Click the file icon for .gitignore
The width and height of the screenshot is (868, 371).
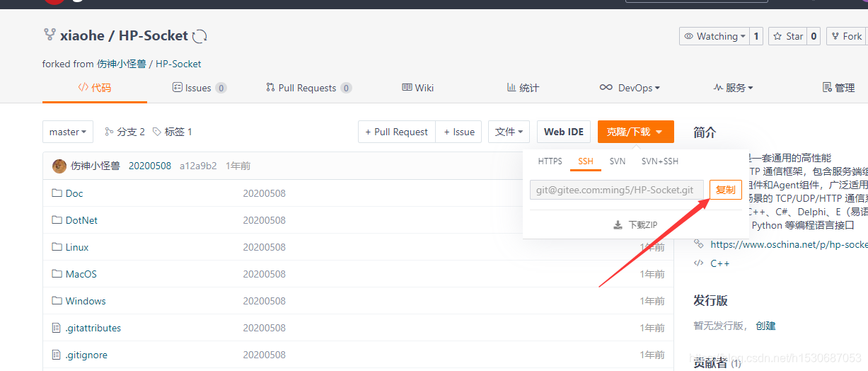point(57,355)
